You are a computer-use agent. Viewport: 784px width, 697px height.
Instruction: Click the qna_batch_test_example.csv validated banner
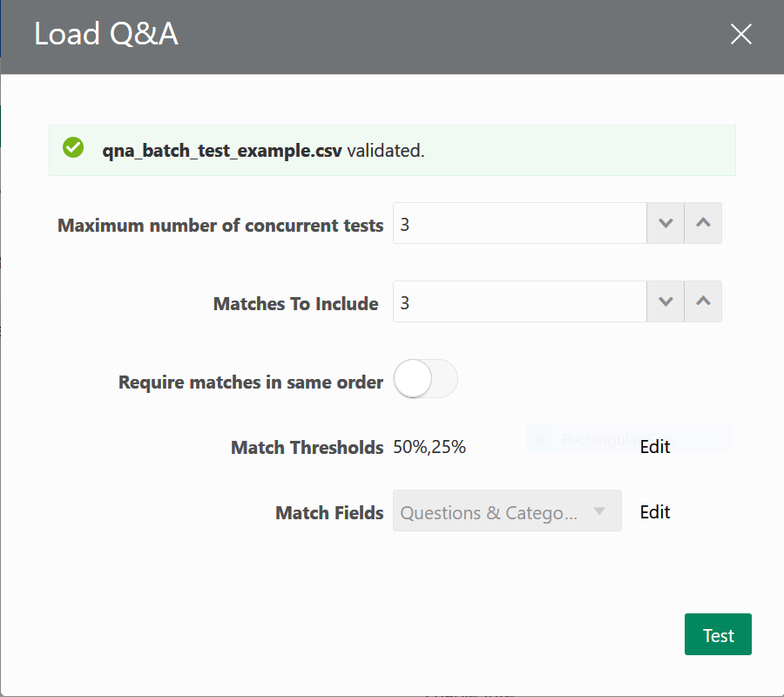(392, 150)
